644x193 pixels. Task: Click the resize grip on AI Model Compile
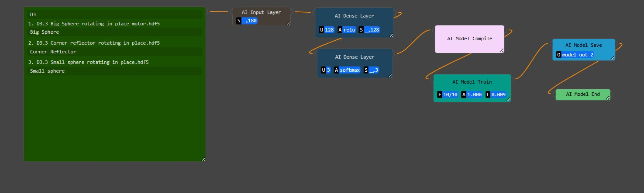coord(502,51)
